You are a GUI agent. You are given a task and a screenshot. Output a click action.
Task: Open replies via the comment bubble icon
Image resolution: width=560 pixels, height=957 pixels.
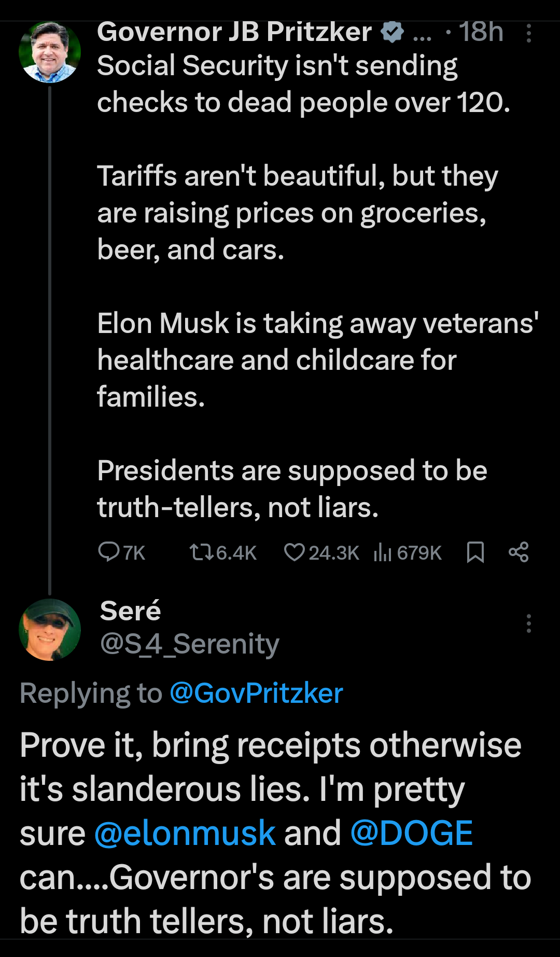pyautogui.click(x=109, y=552)
